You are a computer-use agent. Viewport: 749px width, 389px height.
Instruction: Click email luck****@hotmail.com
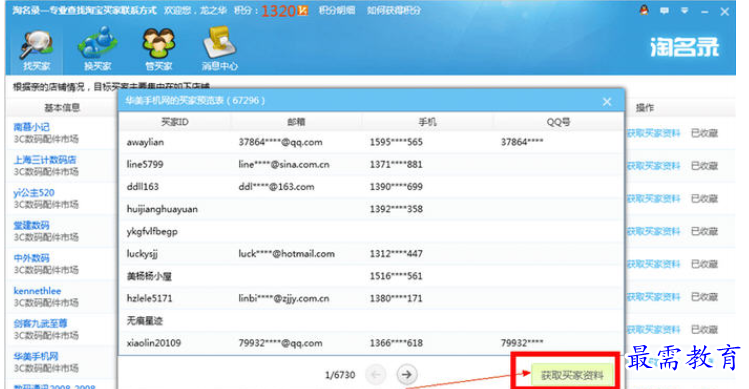tap(287, 254)
